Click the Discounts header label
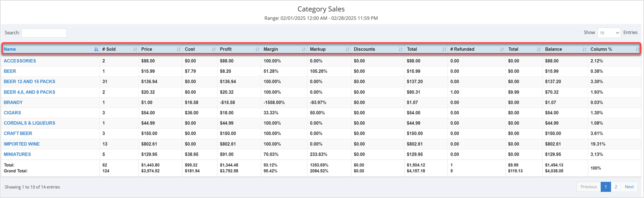The height and width of the screenshot is (198, 644). tap(364, 49)
